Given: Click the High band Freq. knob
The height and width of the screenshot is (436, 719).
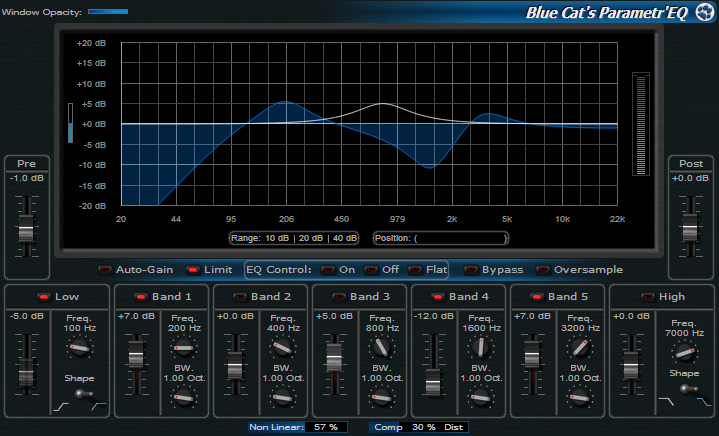Looking at the screenshot, I should pyautogui.click(x=685, y=353).
